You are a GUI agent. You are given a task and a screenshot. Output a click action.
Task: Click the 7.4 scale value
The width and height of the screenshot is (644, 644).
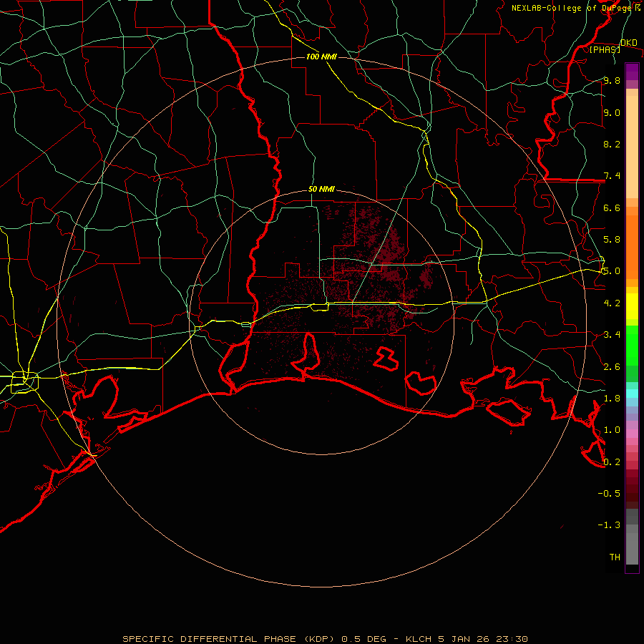pos(612,176)
